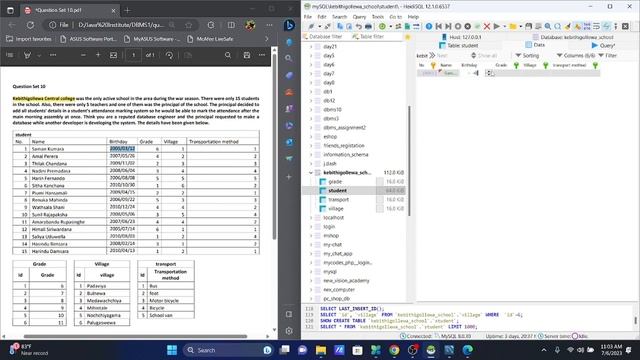Open the Sorting dropdown in data grid
This screenshot has width=640, height=360.
527,55
